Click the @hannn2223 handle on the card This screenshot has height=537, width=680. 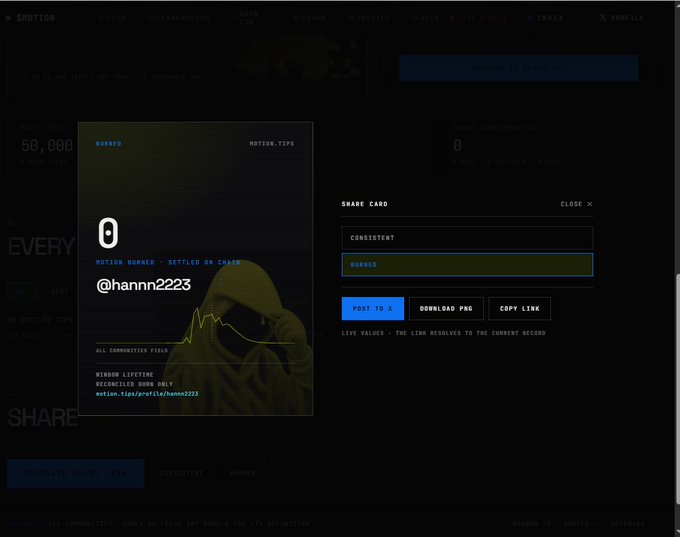point(144,285)
